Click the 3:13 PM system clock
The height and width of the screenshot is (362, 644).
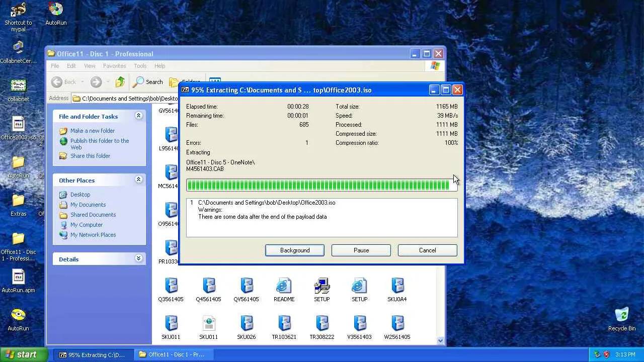pos(625,354)
